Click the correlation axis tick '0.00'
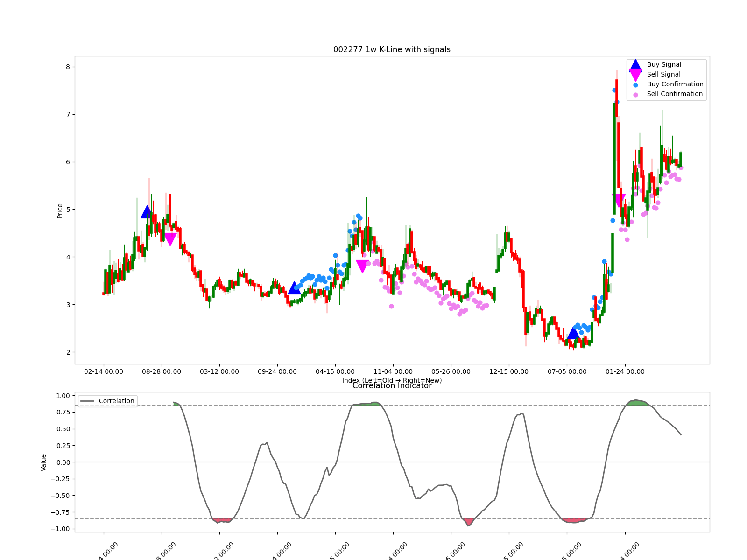 pyautogui.click(x=63, y=462)
